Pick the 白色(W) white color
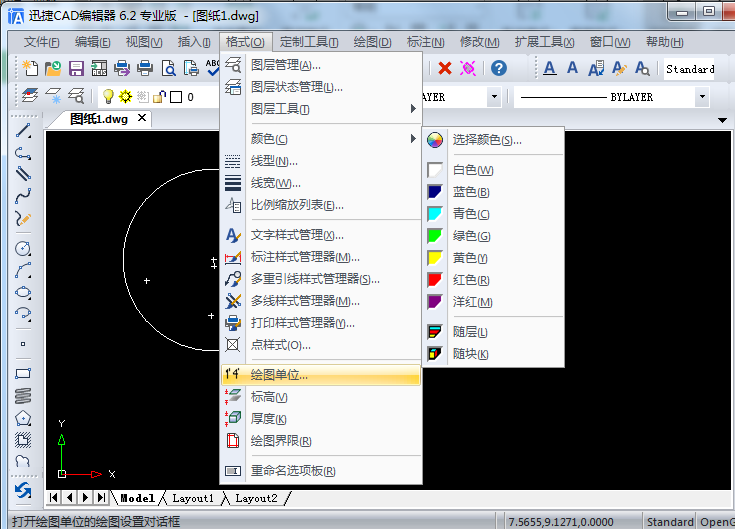 pyautogui.click(x=494, y=170)
